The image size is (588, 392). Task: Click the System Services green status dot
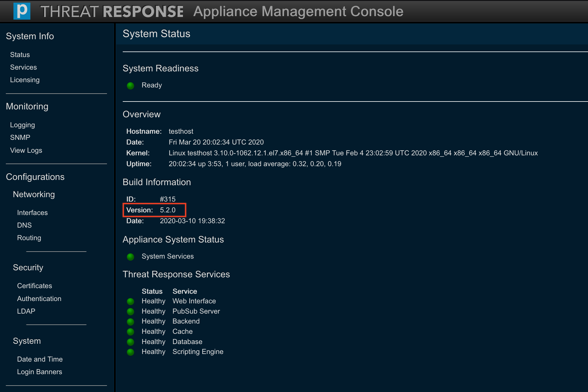pos(130,257)
